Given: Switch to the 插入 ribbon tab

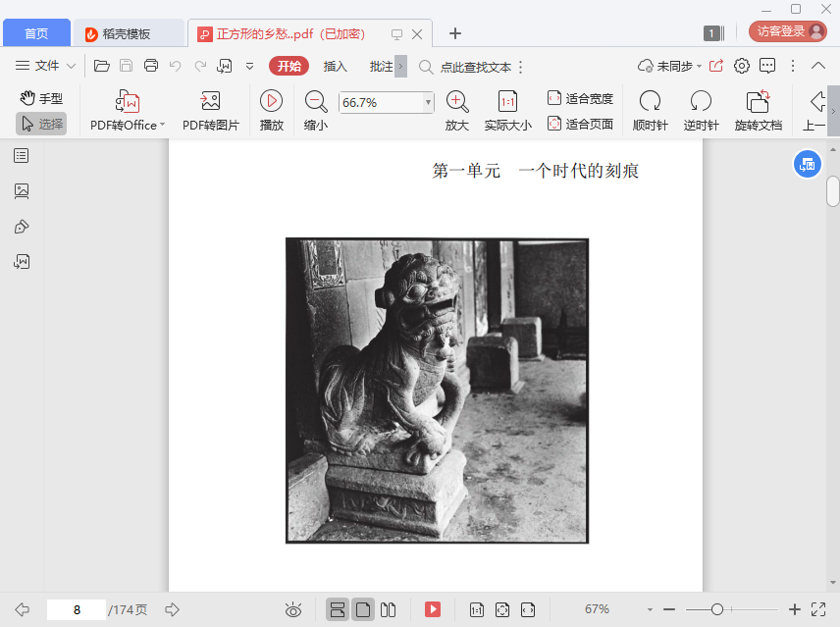Looking at the screenshot, I should (335, 66).
